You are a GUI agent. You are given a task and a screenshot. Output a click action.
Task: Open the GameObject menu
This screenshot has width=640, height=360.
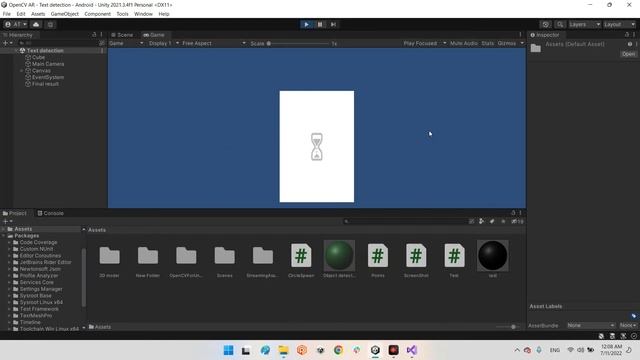point(64,14)
